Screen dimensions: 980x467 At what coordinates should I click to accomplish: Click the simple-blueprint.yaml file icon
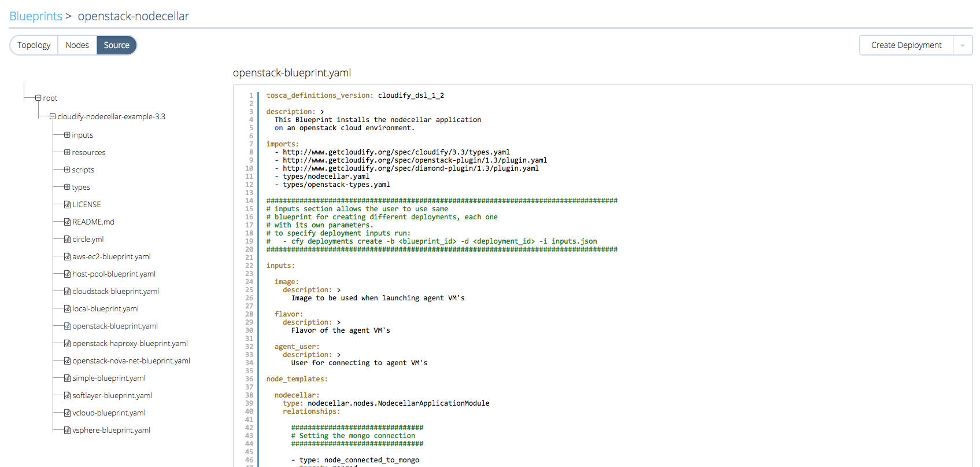[67, 378]
